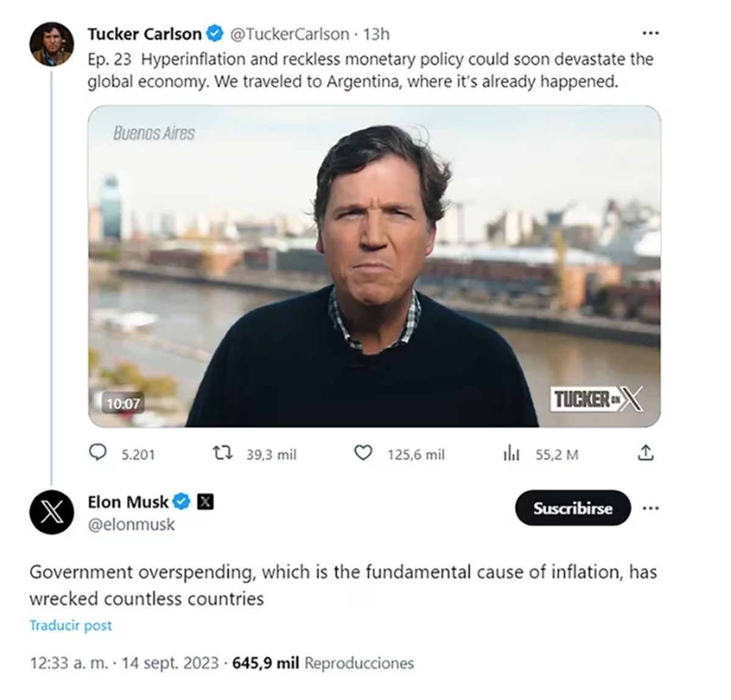
Task: Open more options on Tucker Carlson's post
Action: coord(651,33)
